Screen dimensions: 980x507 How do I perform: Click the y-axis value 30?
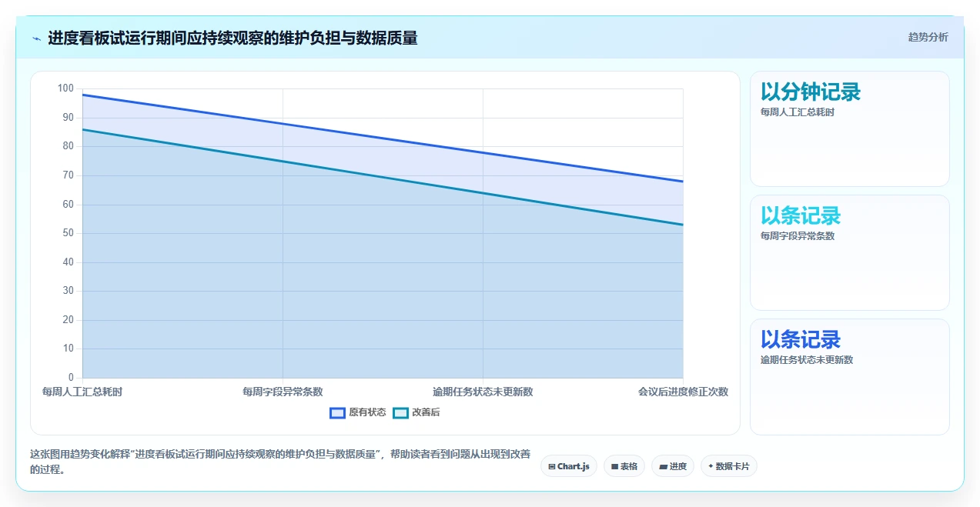(69, 291)
